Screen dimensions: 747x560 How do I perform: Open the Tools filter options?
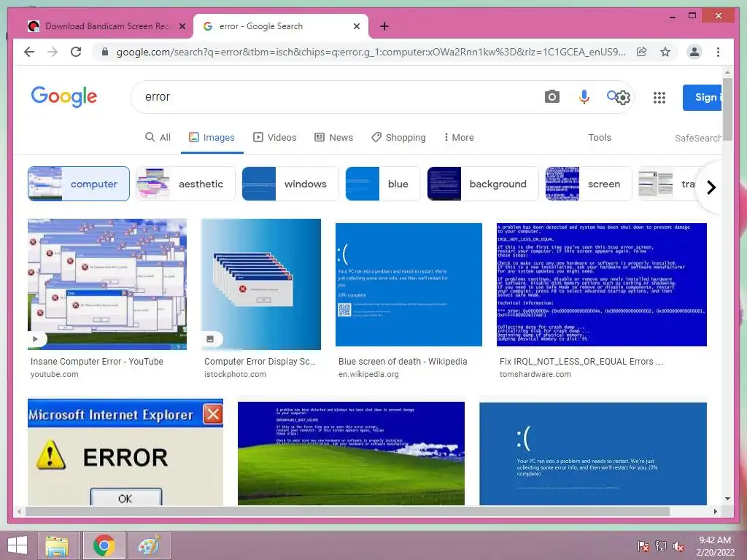pos(600,137)
